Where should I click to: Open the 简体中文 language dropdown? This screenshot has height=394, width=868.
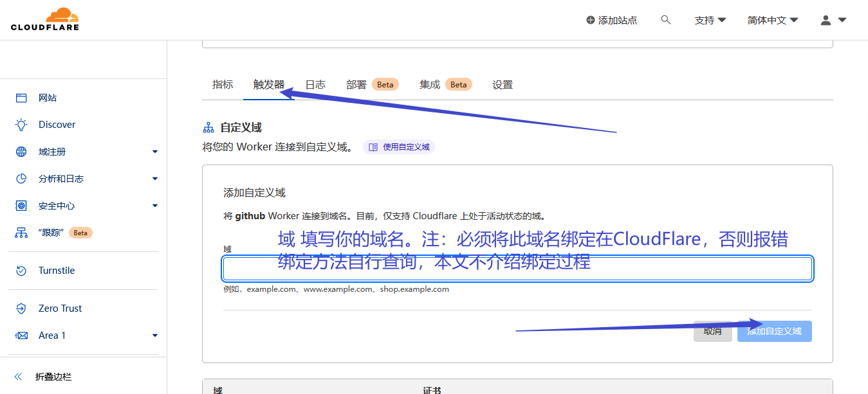click(x=771, y=20)
